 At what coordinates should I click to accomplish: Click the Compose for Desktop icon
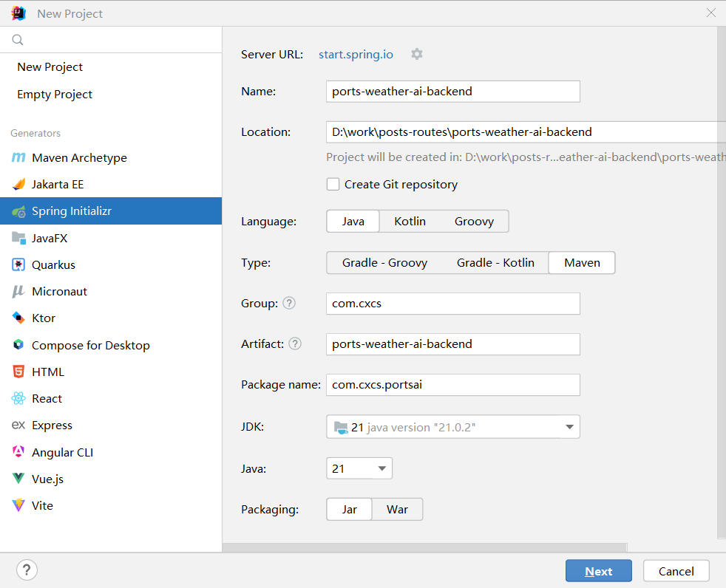coord(18,345)
